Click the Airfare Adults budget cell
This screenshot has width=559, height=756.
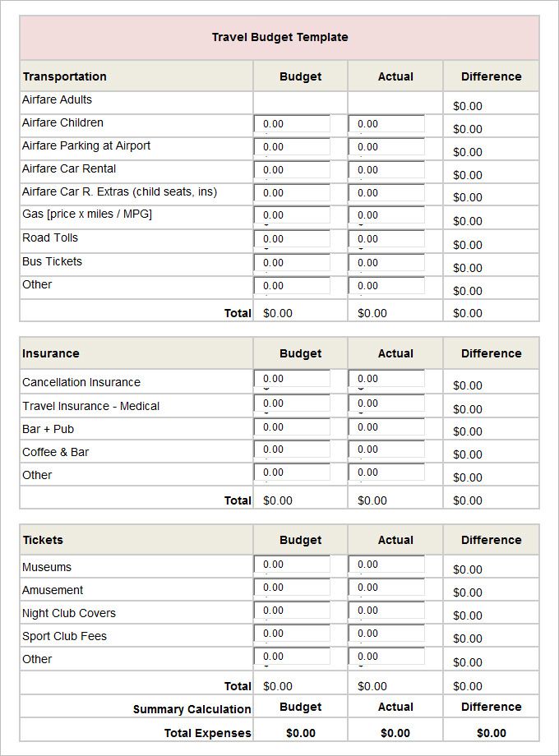pos(301,103)
